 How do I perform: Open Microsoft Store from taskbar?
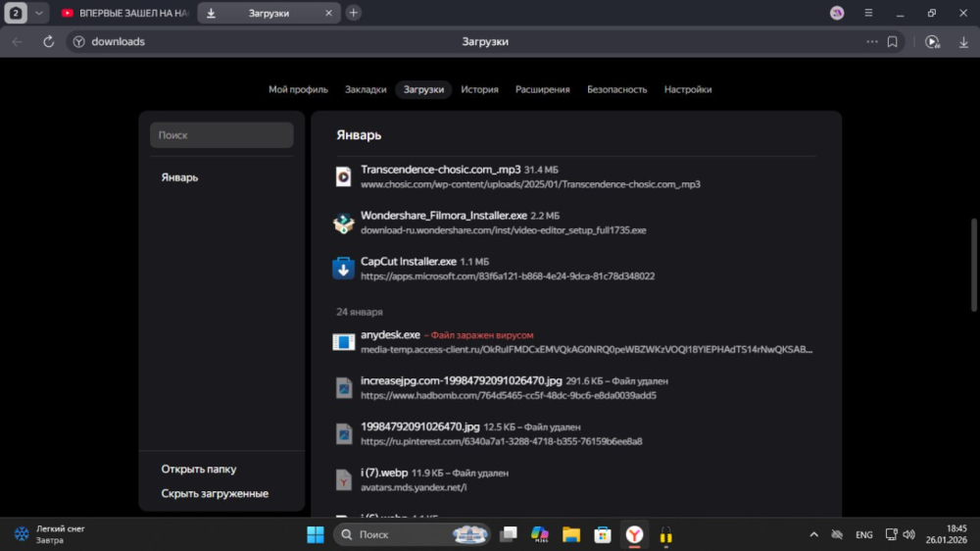(603, 534)
